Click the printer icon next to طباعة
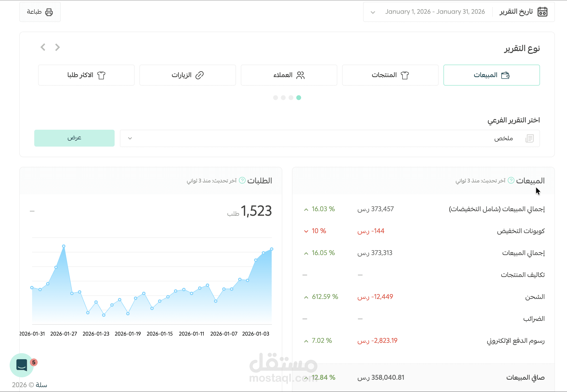The width and height of the screenshot is (567, 392). coord(49,12)
